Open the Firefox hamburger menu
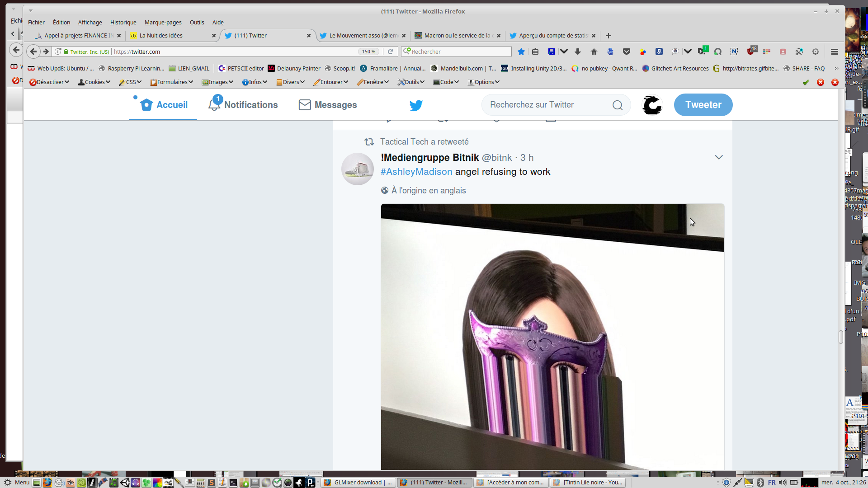The height and width of the screenshot is (488, 868). 835,52
